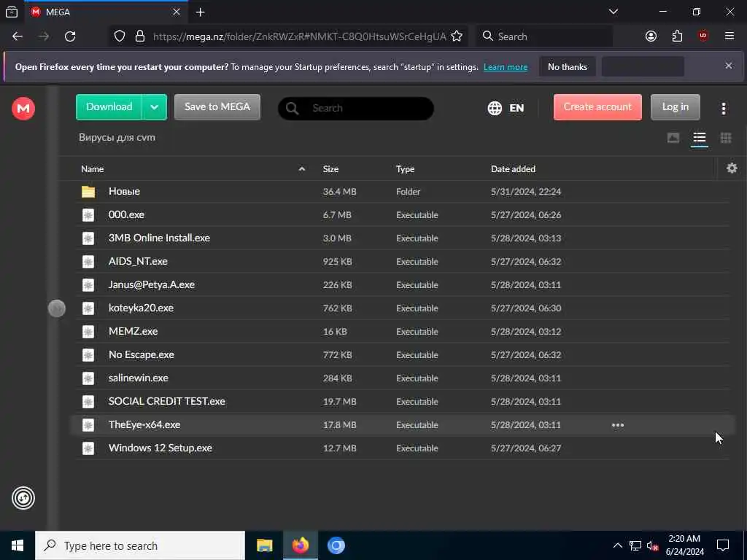The width and height of the screenshot is (747, 560).
Task: Dismiss the startup notification bar
Action: pyautogui.click(x=729, y=66)
